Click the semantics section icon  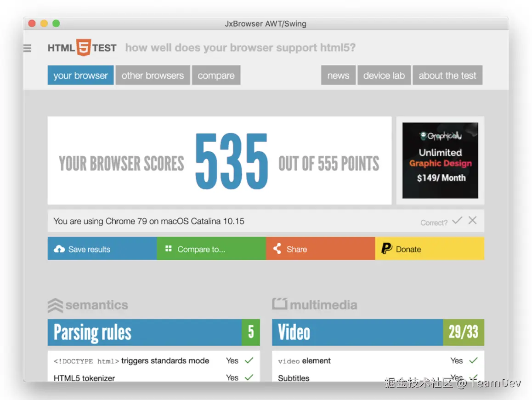pyautogui.click(x=55, y=305)
